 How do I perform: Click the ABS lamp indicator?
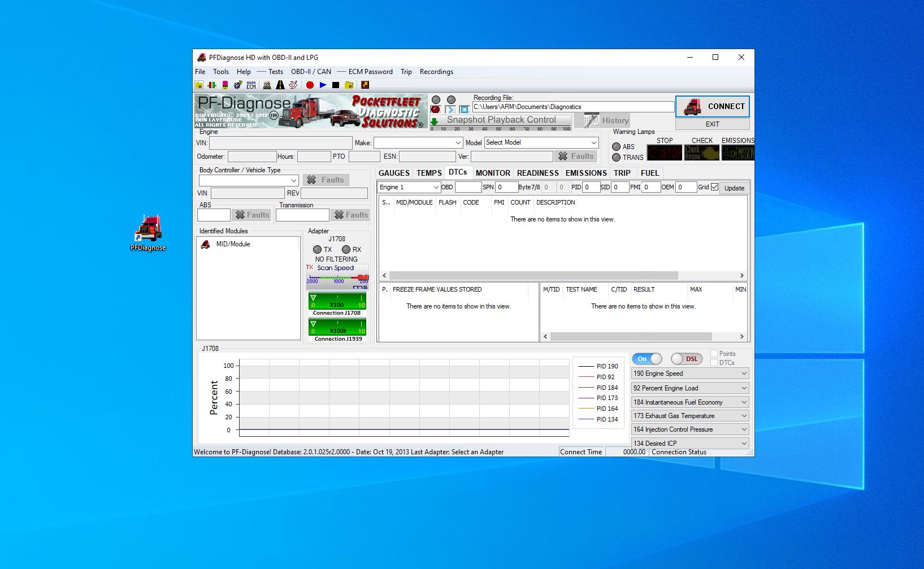617,146
